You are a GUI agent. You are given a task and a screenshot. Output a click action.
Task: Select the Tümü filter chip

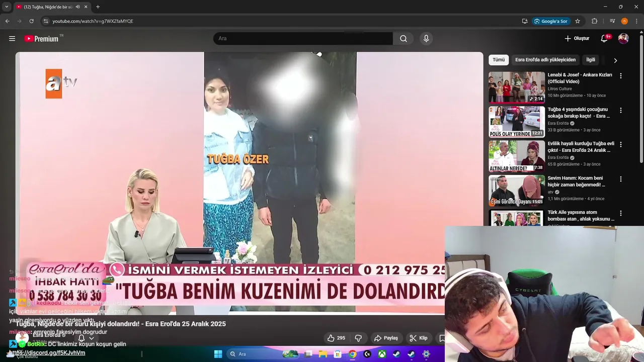click(x=499, y=60)
